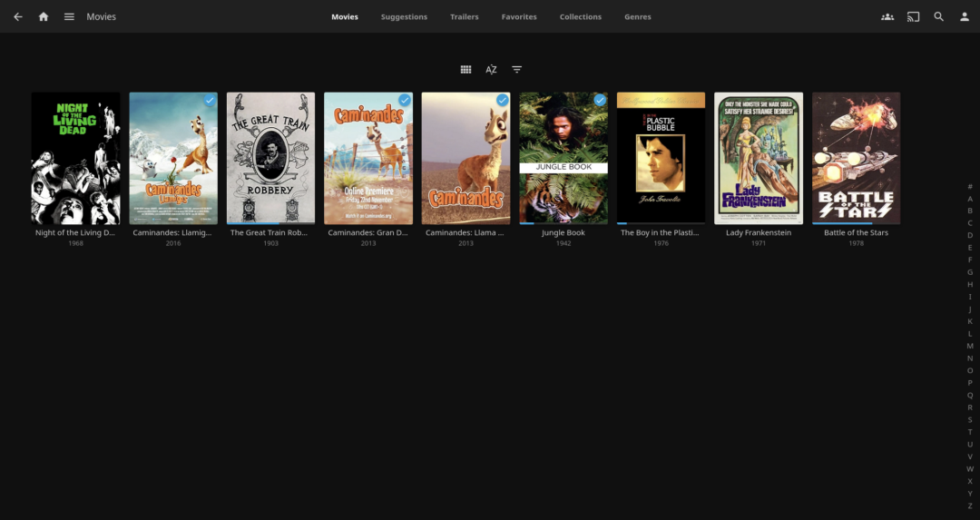Jump to letter A in alphabet picker
980x520 pixels.
click(x=970, y=199)
